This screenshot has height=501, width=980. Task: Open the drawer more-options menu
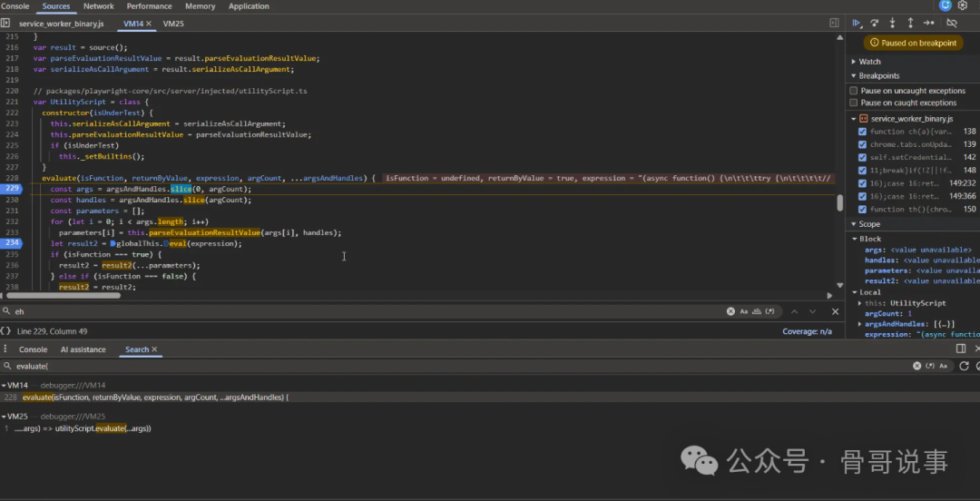[x=5, y=349]
